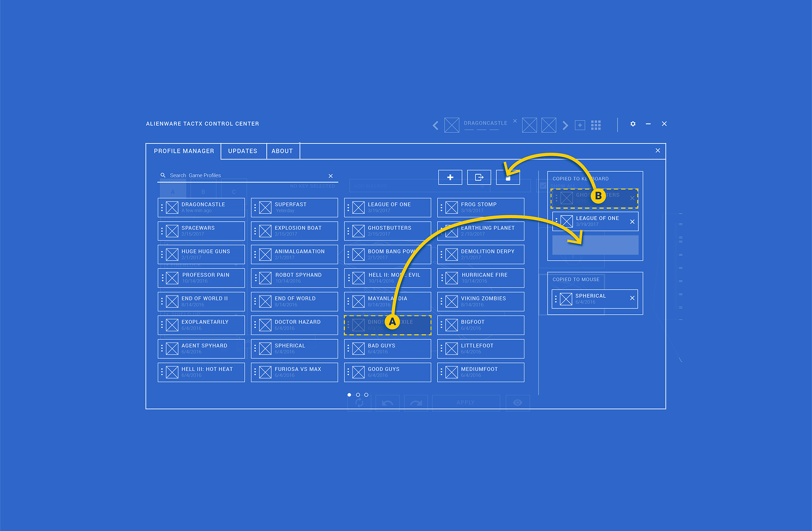Go to next profile with right chevron
The height and width of the screenshot is (531, 812).
click(565, 125)
